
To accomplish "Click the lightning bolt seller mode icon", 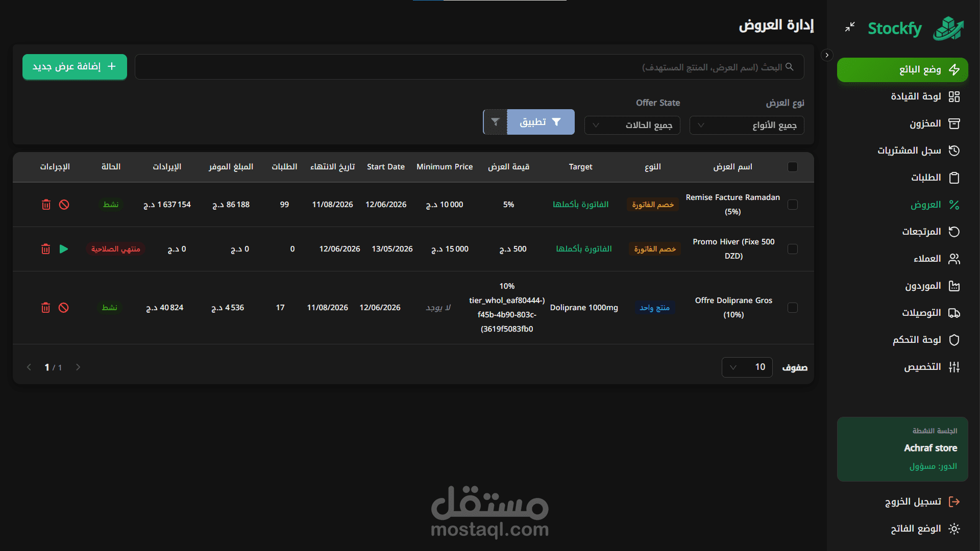I will 954,69.
